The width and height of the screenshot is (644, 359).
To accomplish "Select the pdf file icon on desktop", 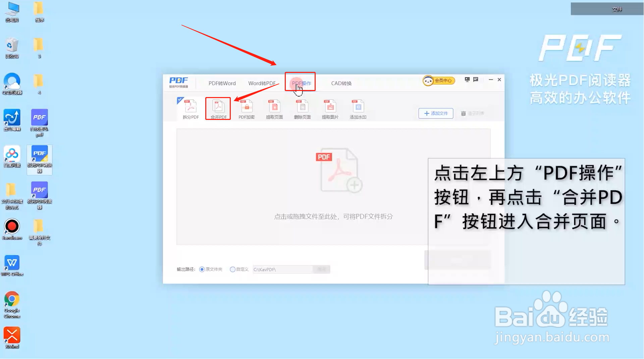I will [x=40, y=123].
